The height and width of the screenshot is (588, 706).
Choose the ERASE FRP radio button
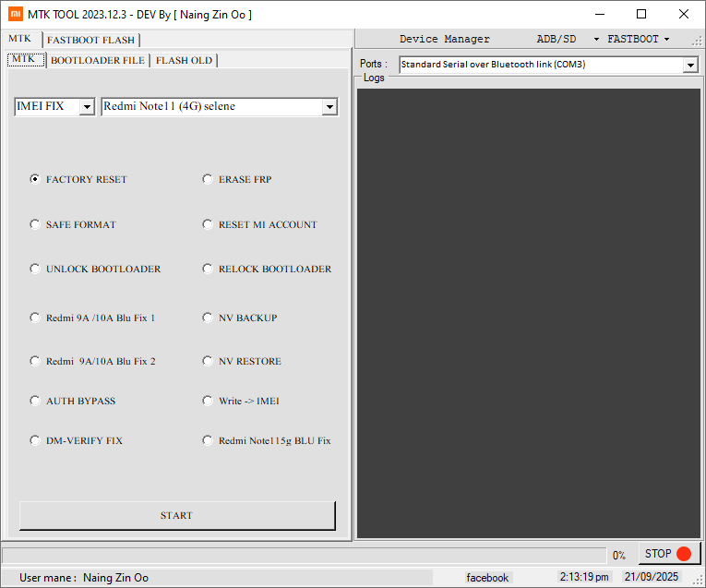(x=208, y=179)
